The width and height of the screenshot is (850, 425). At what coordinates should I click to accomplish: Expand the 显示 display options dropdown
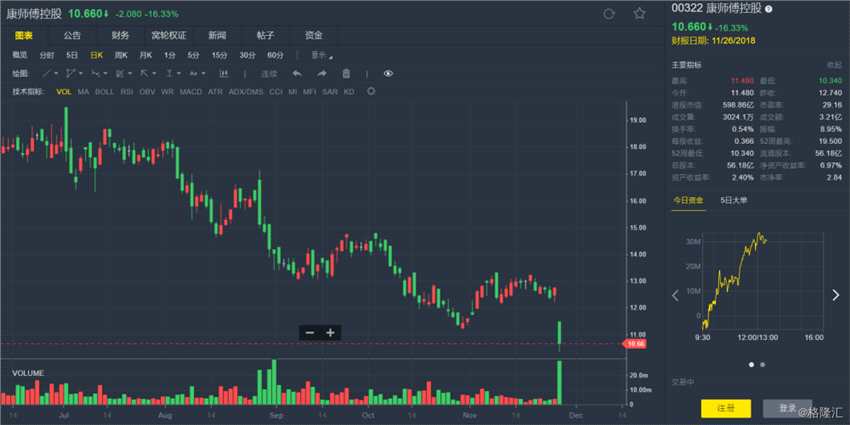322,55
